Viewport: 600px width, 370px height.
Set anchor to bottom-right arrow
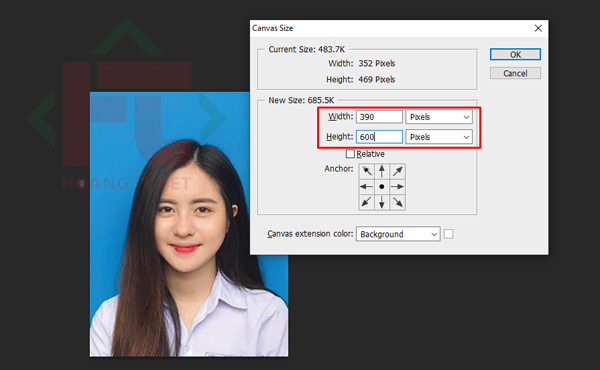pos(397,202)
